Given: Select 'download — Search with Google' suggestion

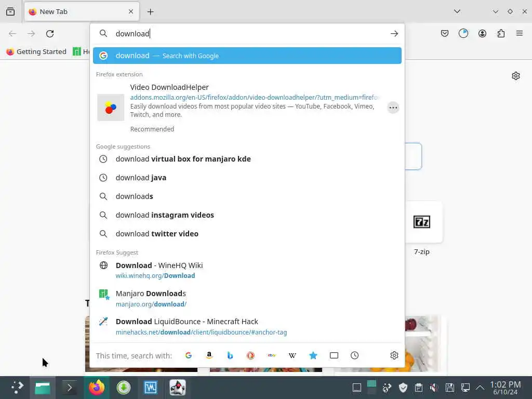Looking at the screenshot, I should [247, 56].
